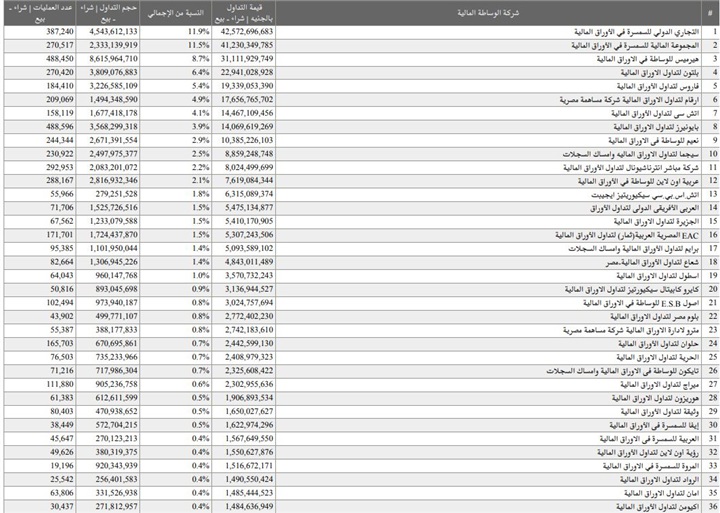Select the operations count 171,701
The width and height of the screenshot is (720, 513).
tap(39, 235)
